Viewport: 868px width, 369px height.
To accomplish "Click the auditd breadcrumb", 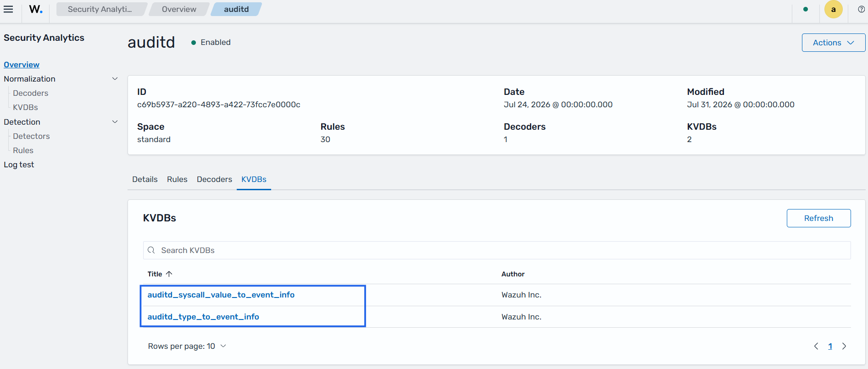I will (236, 9).
